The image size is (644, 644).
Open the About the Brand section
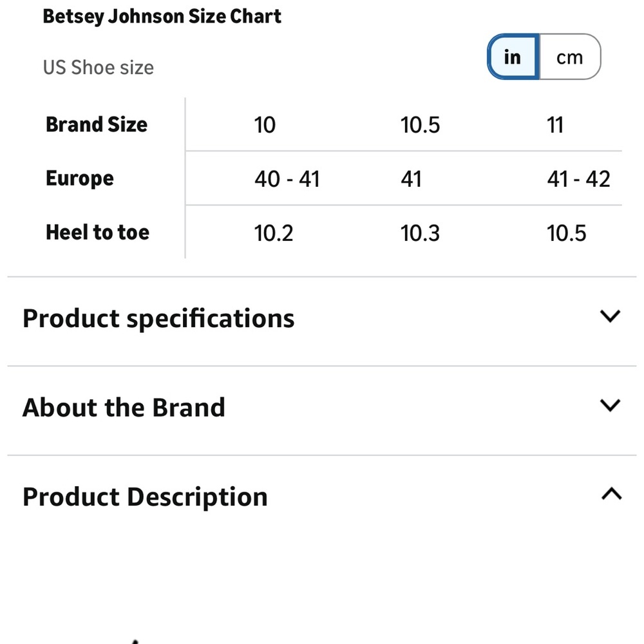[322, 408]
